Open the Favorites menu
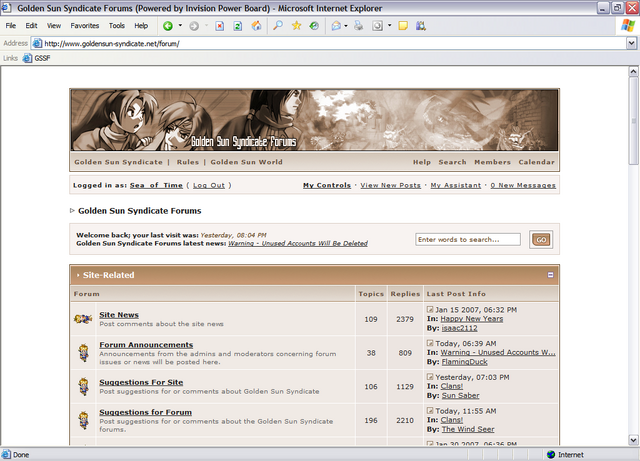 84,26
